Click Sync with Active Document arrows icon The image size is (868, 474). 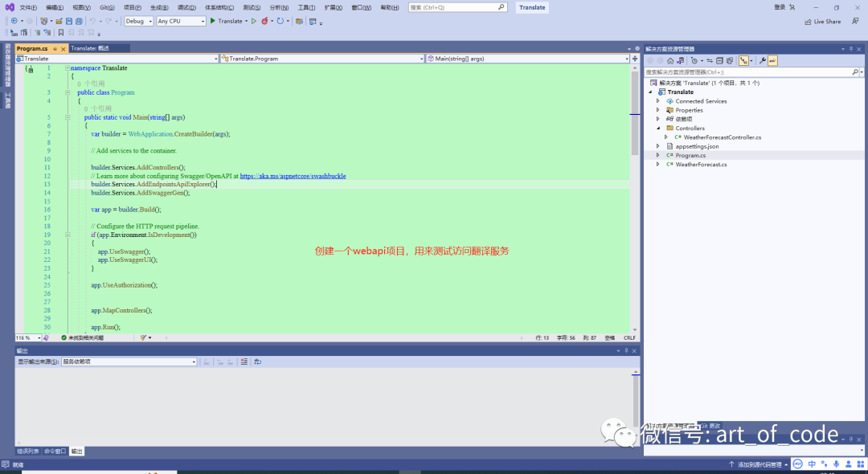tap(710, 61)
